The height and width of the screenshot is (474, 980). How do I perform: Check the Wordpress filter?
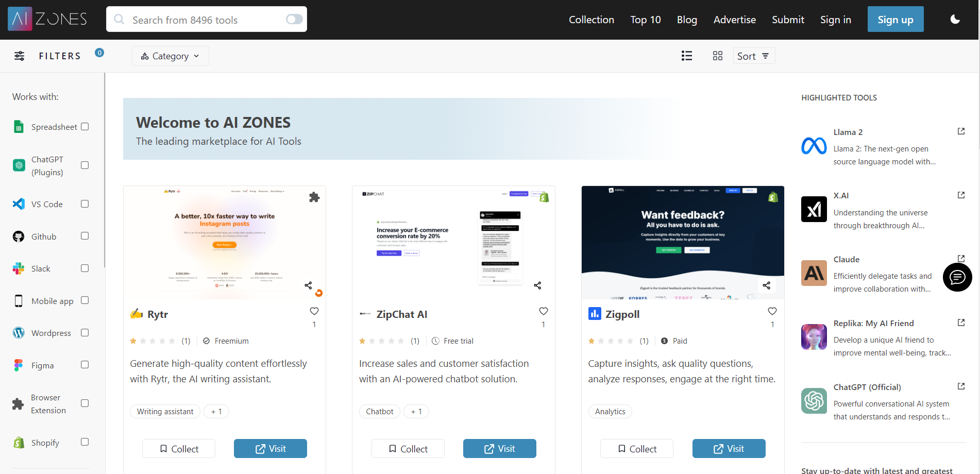[x=85, y=333]
